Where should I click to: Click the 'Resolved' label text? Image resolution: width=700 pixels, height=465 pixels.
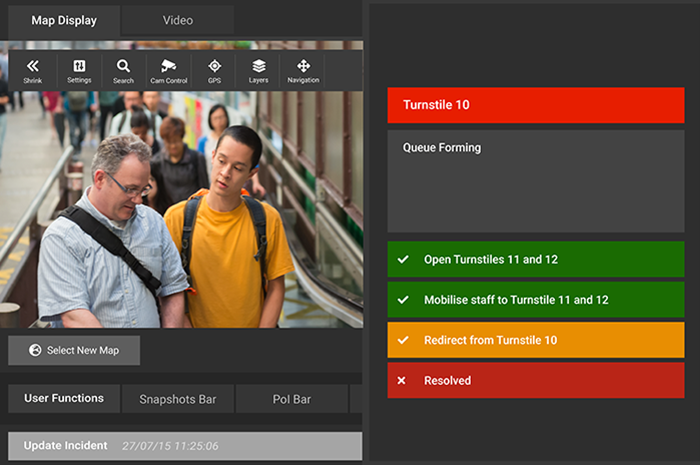[447, 381]
